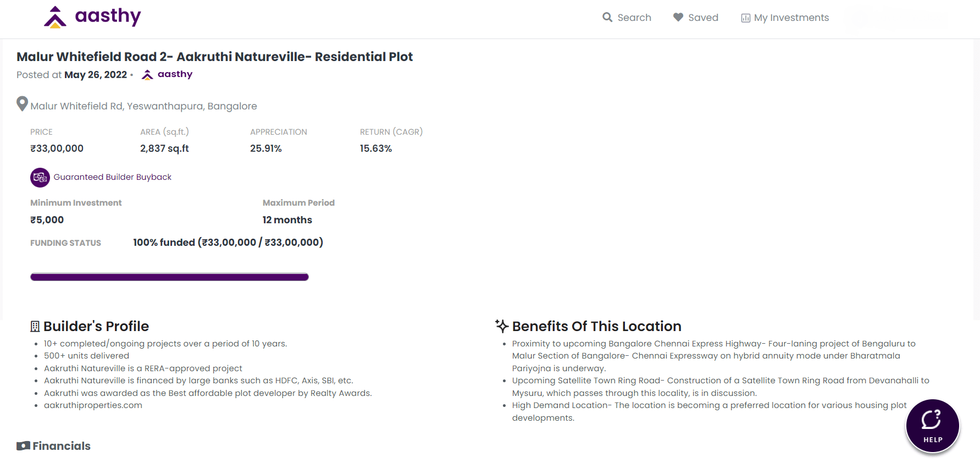Click the aasthy poster name link
Screen dimensions: 980x468
click(175, 74)
